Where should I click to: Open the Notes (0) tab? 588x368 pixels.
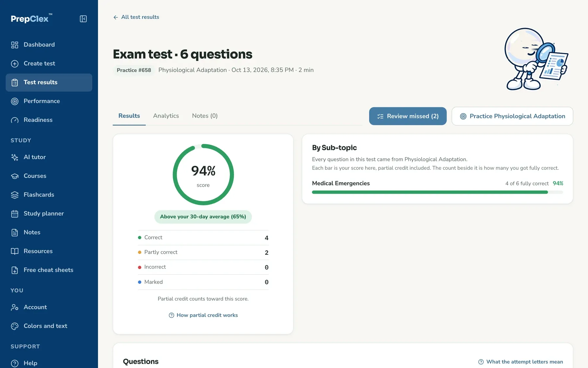[x=205, y=116]
